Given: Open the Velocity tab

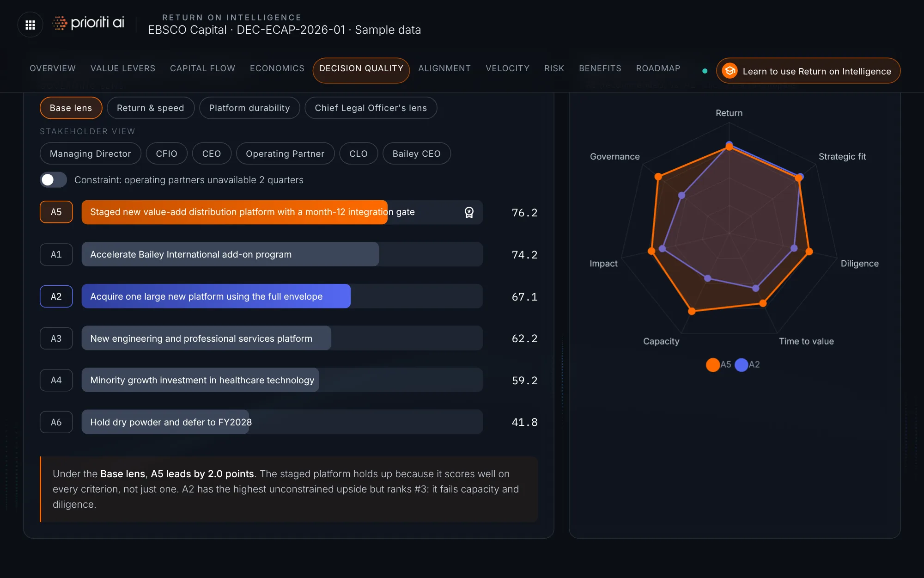Looking at the screenshot, I should tap(508, 68).
